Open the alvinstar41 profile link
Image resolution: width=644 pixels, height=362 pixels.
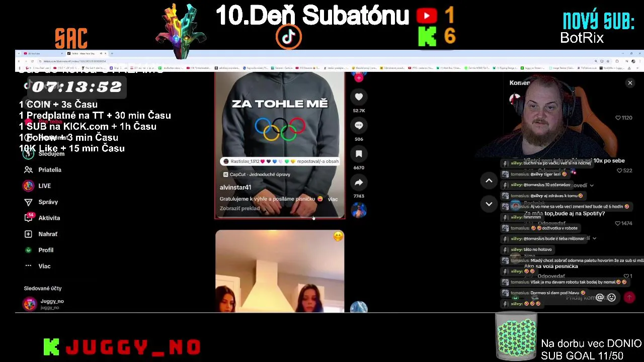coord(235,188)
